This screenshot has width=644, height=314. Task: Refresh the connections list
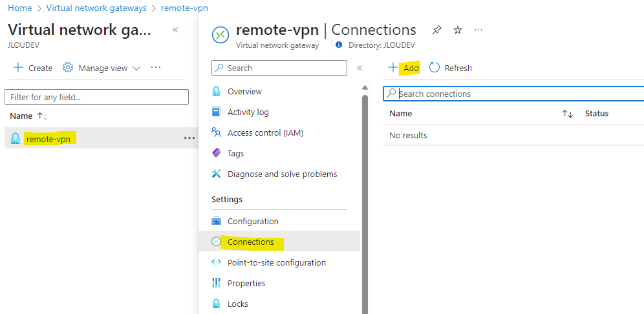451,68
